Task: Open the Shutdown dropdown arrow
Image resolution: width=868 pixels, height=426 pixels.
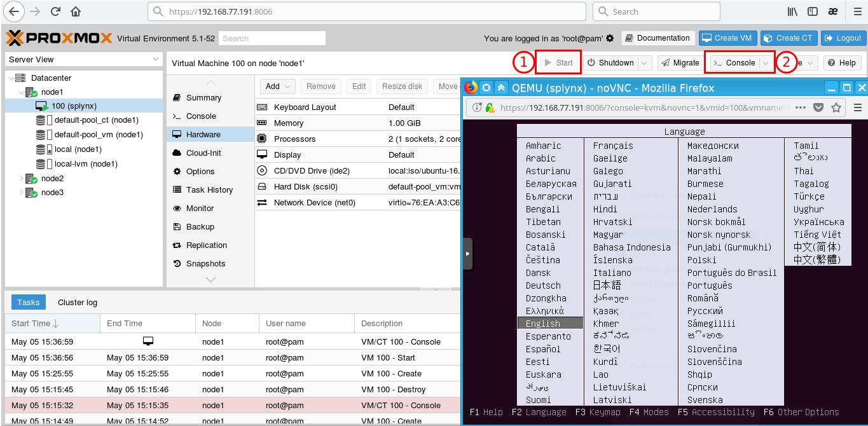Action: point(645,63)
